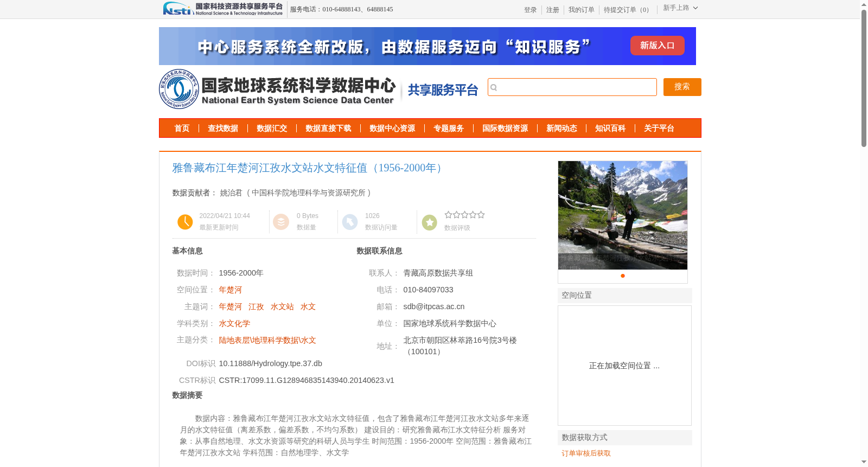
Task: Click the contributor name 姚治君
Action: 231,193
